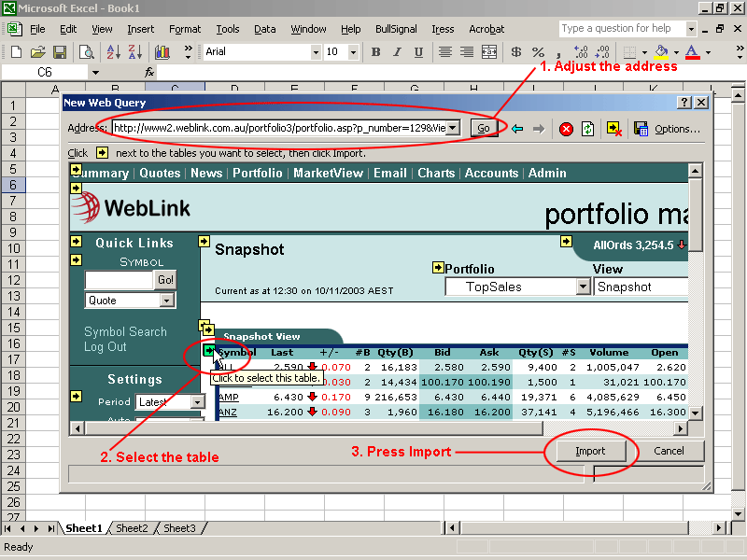The width and height of the screenshot is (747, 560).
Task: Click the Refresh icon in Web Query dialog
Action: click(x=588, y=129)
